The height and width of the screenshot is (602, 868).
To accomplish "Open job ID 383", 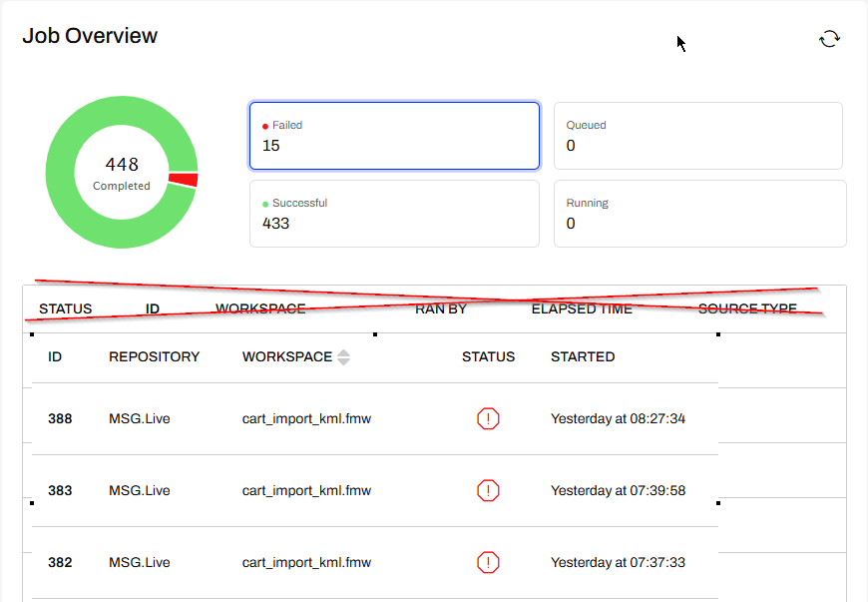I will click(60, 490).
